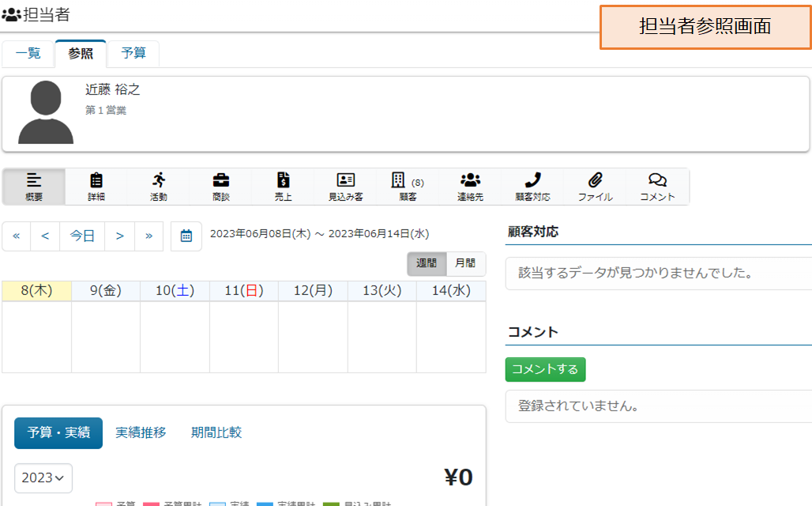Image resolution: width=812 pixels, height=506 pixels.
Task: Switch to the 一覧 tab
Action: [28, 54]
